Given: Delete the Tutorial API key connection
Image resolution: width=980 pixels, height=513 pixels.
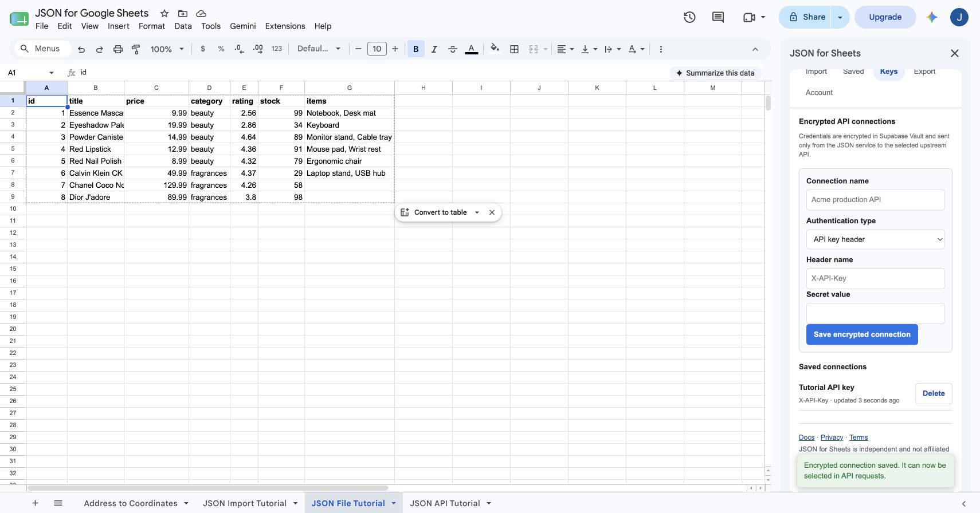Looking at the screenshot, I should tap(934, 393).
